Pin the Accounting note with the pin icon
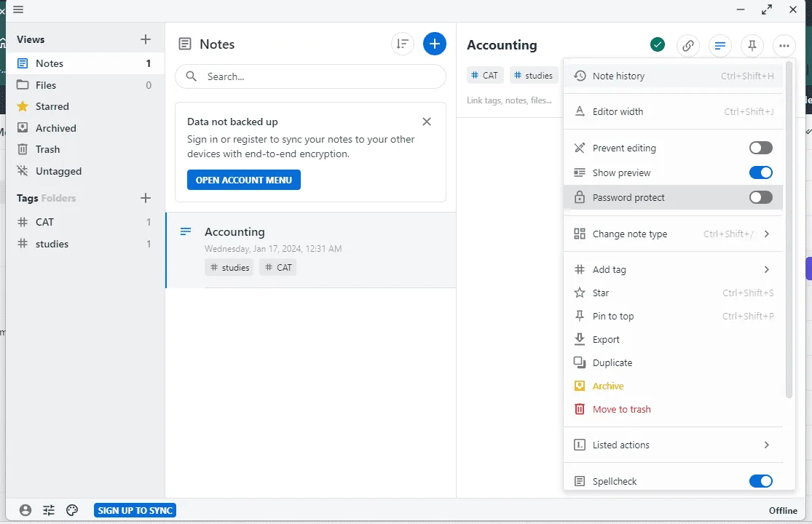This screenshot has height=524, width=812. pyautogui.click(x=752, y=46)
